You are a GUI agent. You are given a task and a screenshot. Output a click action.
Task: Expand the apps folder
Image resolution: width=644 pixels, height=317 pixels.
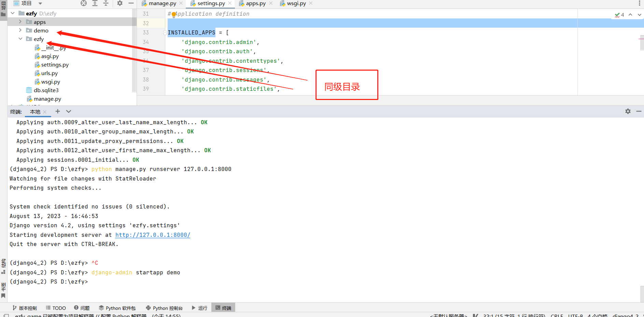coord(20,21)
